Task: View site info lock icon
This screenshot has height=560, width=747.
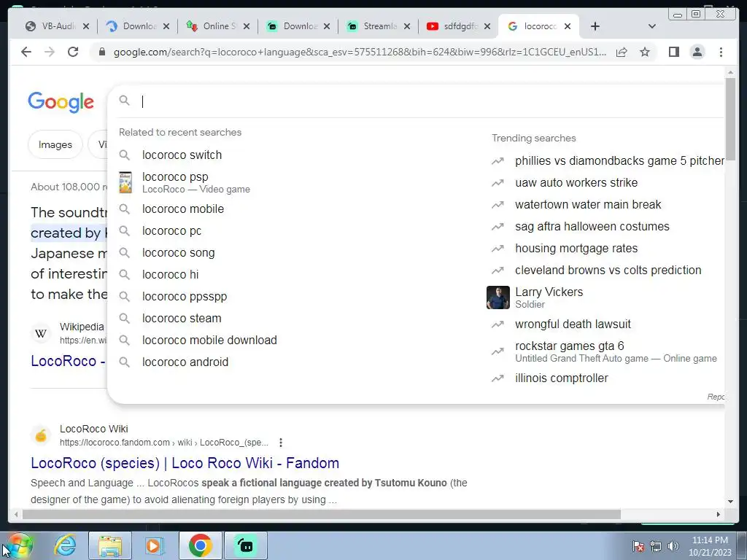Action: coord(101,52)
